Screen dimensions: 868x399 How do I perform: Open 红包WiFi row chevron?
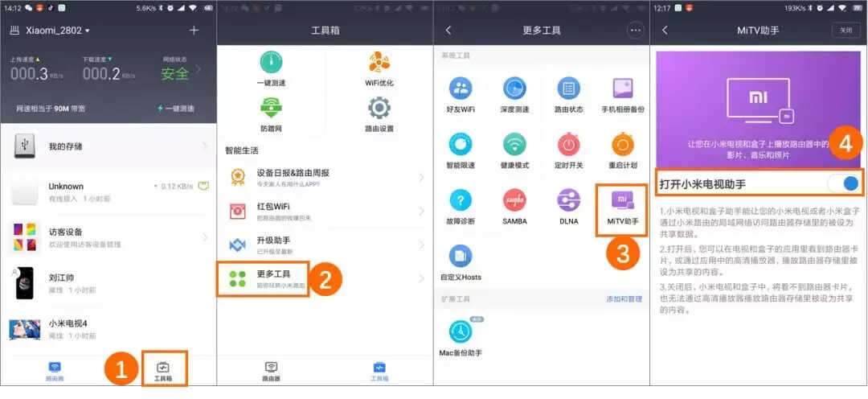point(421,211)
